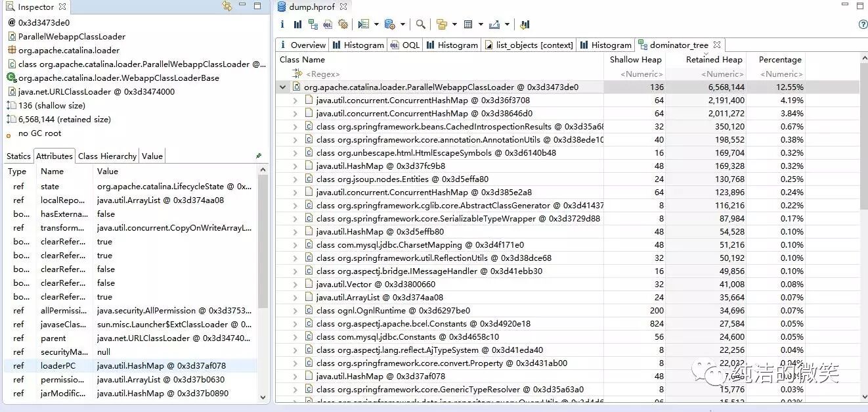
Task: Sort by the Retained Heap column header
Action: pos(706,59)
